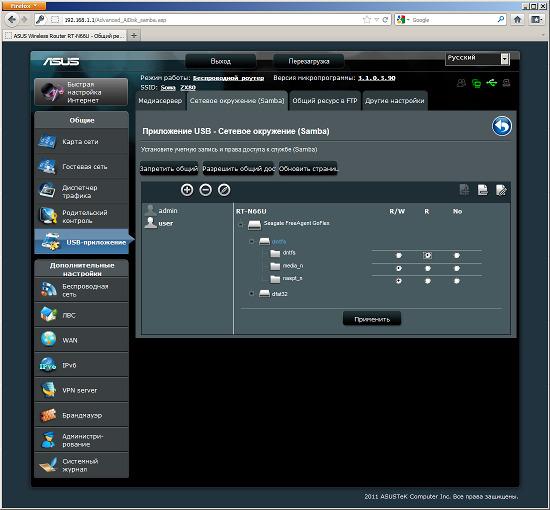Viewport: 550px width, 510px height.
Task: Click the modify account pencil icon
Action: pyautogui.click(x=224, y=190)
